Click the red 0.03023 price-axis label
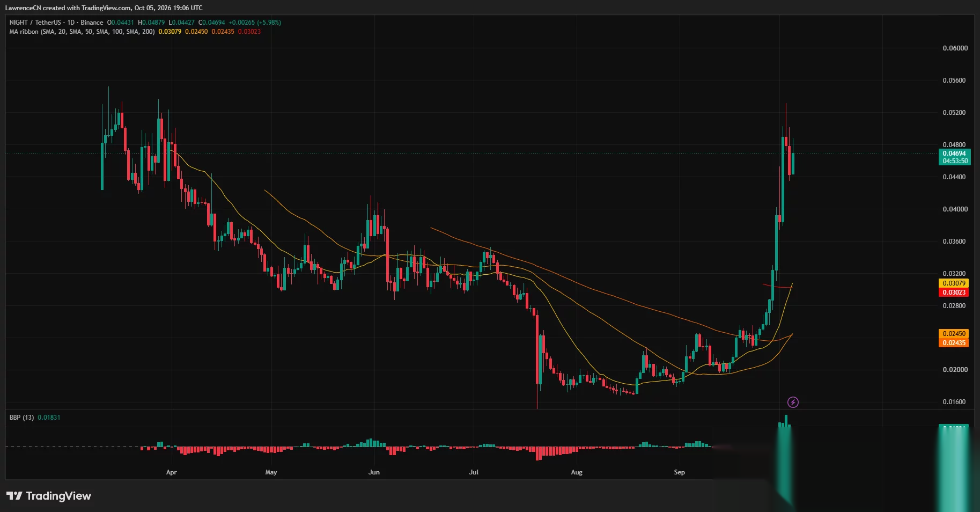This screenshot has height=512, width=980. click(x=954, y=292)
